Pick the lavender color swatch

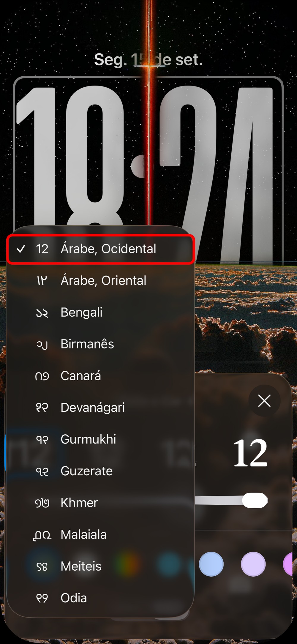tap(253, 564)
